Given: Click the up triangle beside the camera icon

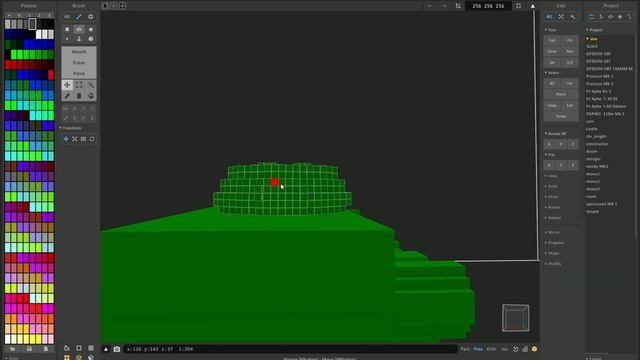Looking at the screenshot, I should point(106,349).
